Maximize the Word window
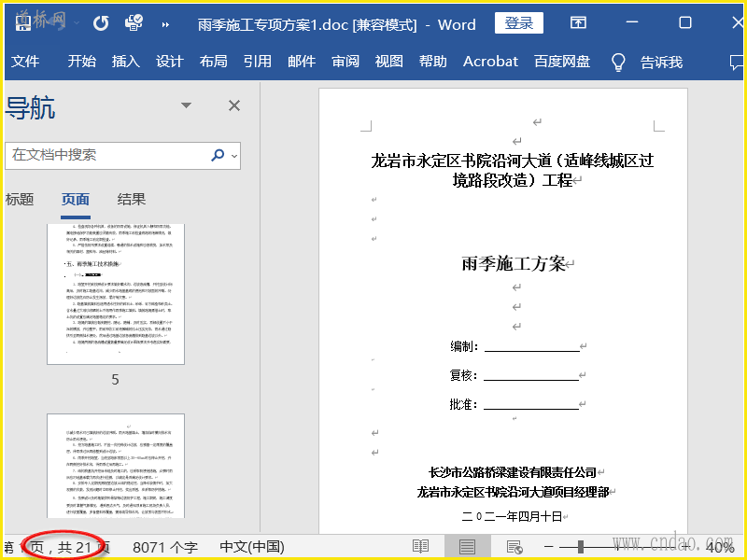 [x=685, y=22]
